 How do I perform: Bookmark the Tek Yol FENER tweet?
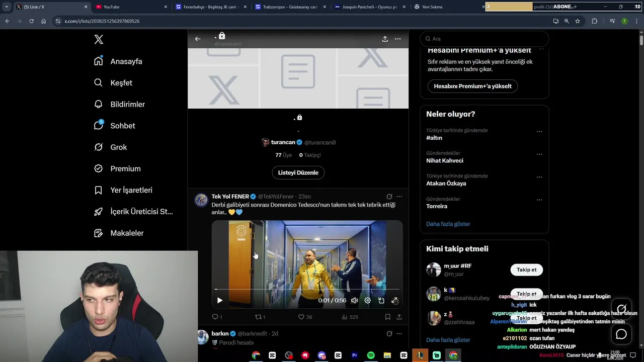[387, 317]
